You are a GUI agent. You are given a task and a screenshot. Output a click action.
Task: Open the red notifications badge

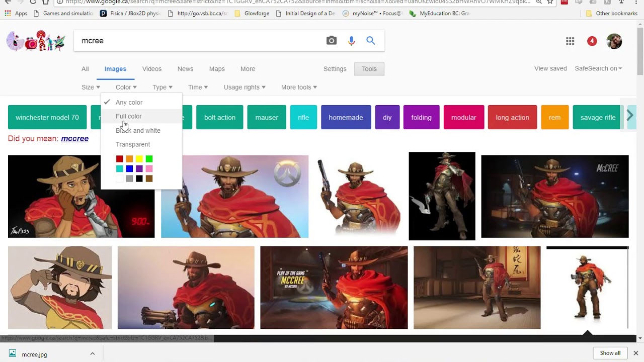point(592,41)
